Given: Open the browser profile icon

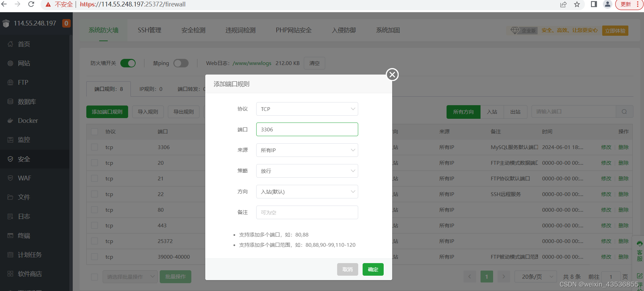Looking at the screenshot, I should click(x=607, y=4).
